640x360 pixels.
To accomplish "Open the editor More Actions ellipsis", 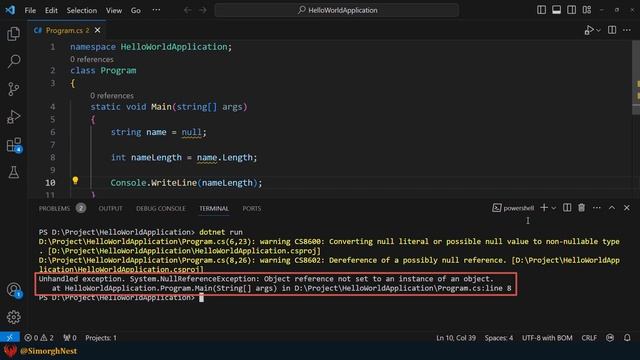I will [x=627, y=30].
